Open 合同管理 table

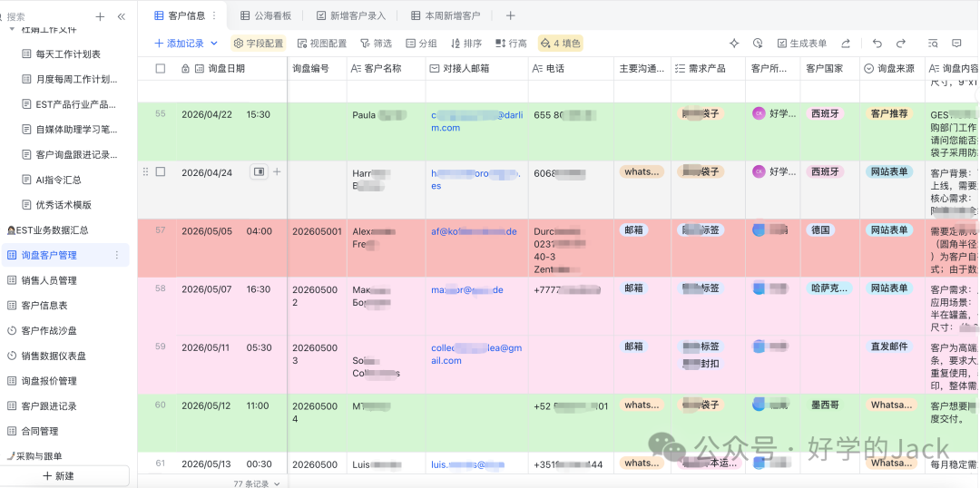click(33, 431)
